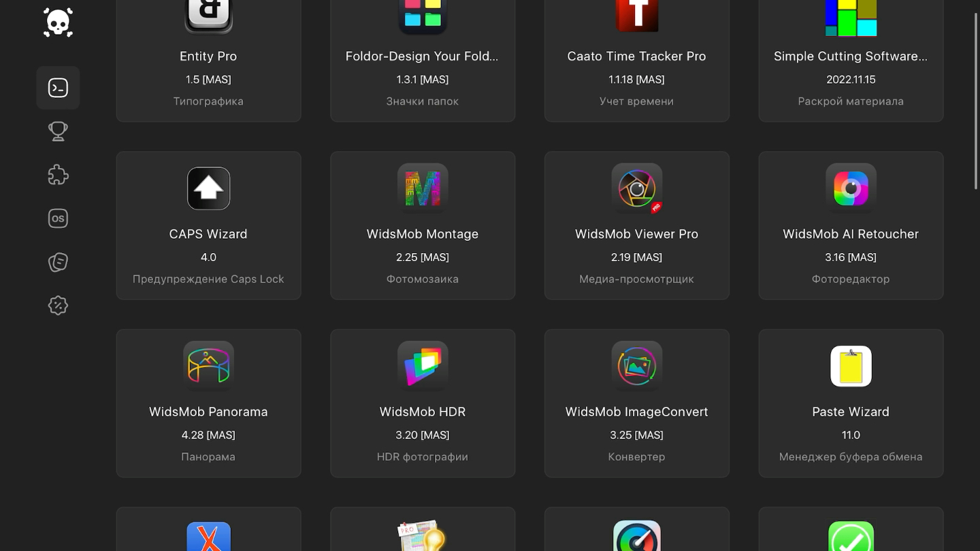
Task: Click version text 2.19 [MAS]
Action: pos(637,257)
